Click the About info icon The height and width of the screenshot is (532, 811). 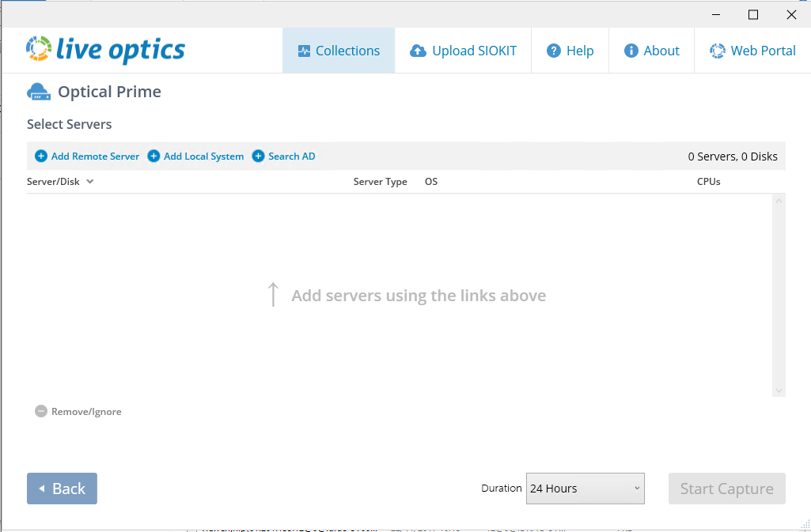coord(631,51)
